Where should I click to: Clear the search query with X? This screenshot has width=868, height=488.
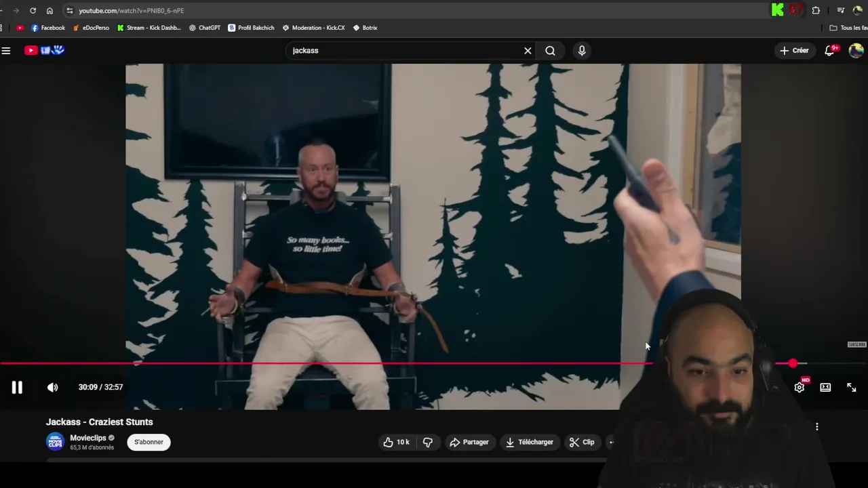click(528, 50)
